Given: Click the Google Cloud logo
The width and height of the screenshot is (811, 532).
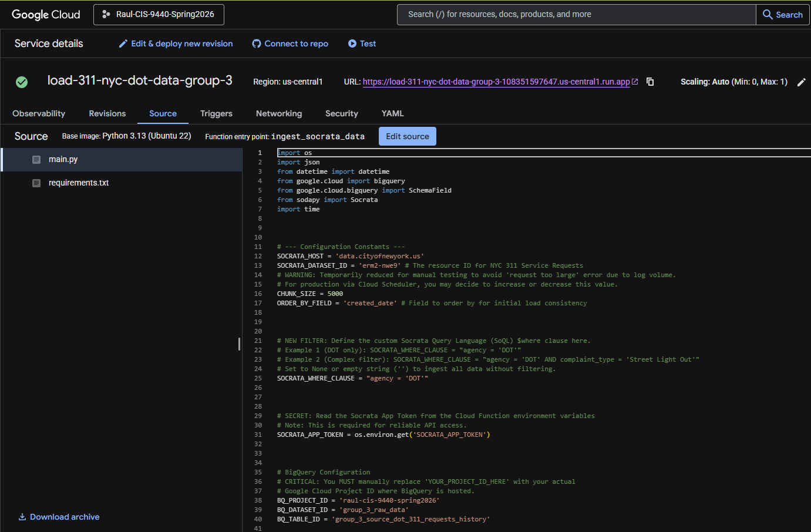Looking at the screenshot, I should (x=46, y=15).
